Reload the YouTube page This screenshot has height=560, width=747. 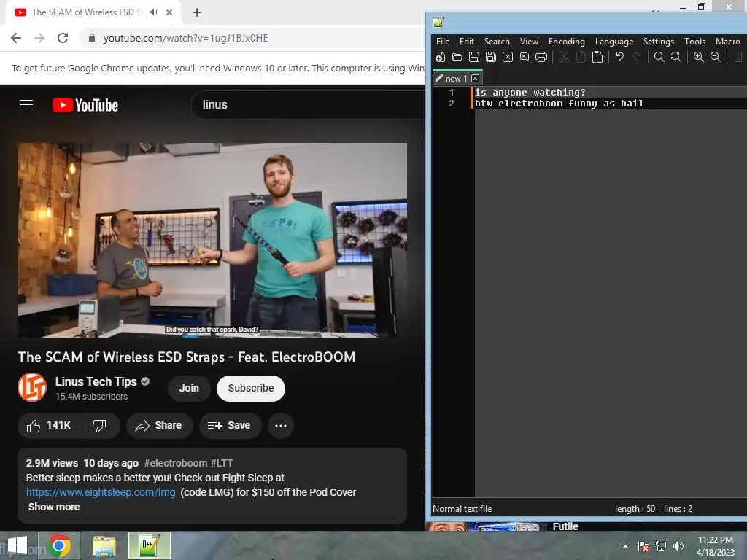coord(63,38)
